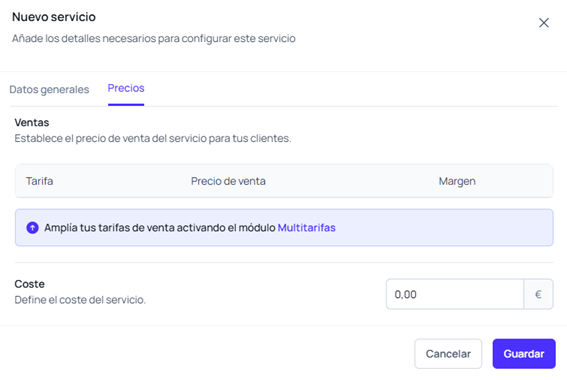Viewport: 567px width, 380px height.
Task: Click the Nuevo servicio dialog title
Action: coord(54,17)
